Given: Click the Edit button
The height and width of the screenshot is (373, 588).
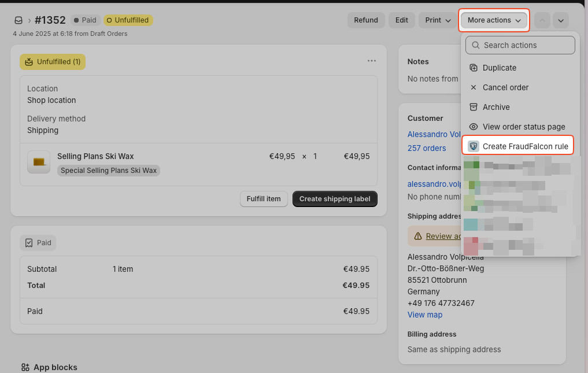Looking at the screenshot, I should (402, 20).
